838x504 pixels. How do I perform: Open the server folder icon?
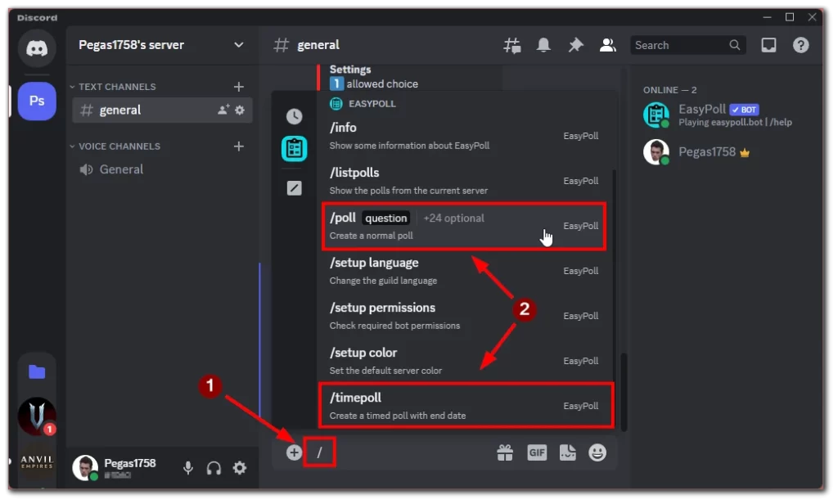tap(37, 371)
